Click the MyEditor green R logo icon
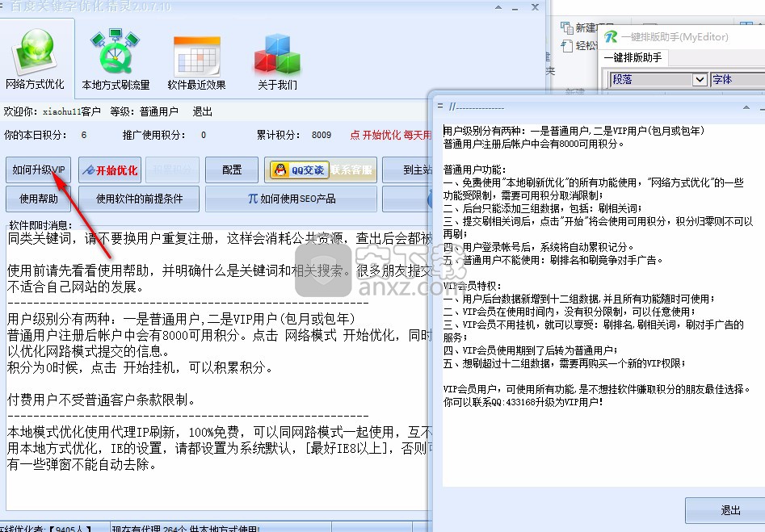Viewport: 765px width, 532px height. [x=611, y=36]
